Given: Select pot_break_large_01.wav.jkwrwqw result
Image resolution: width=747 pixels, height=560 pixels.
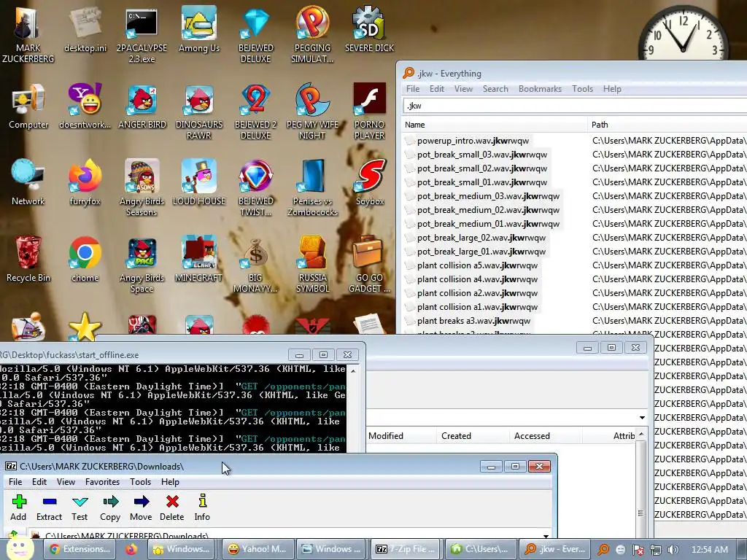Looking at the screenshot, I should point(481,252).
